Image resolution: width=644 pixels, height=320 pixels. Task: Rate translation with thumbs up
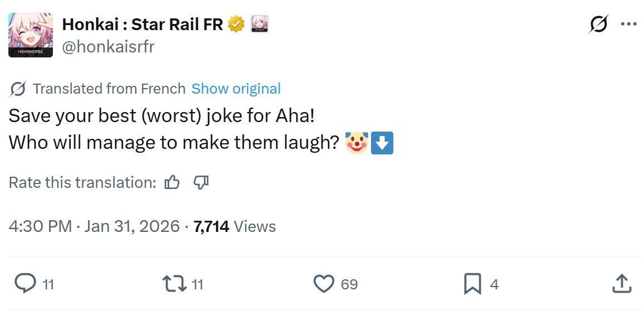click(172, 182)
